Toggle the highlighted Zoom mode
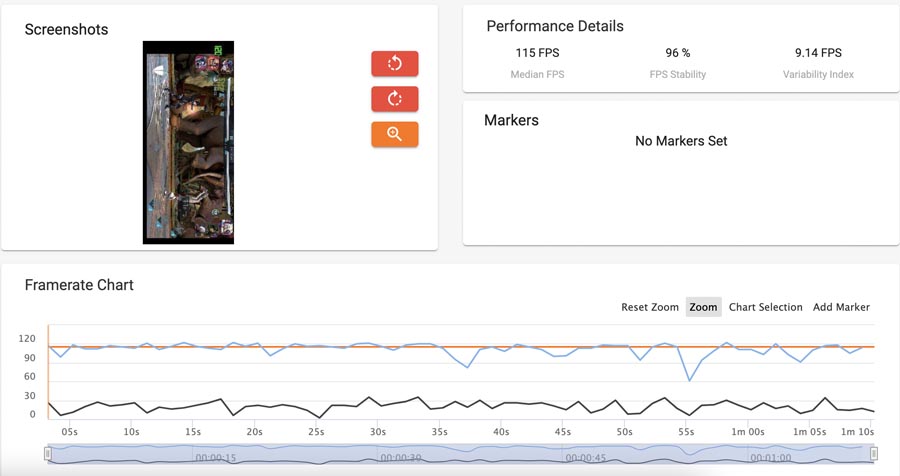 coord(703,307)
